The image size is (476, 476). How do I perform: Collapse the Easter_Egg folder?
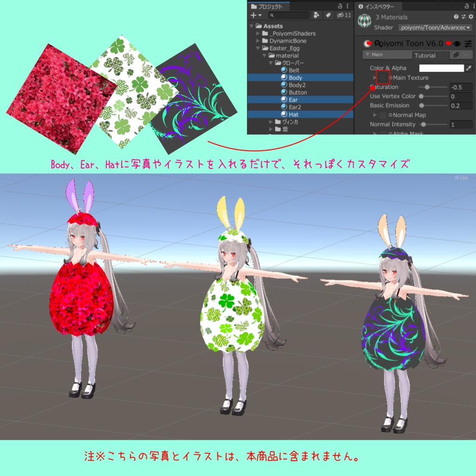pyautogui.click(x=258, y=48)
